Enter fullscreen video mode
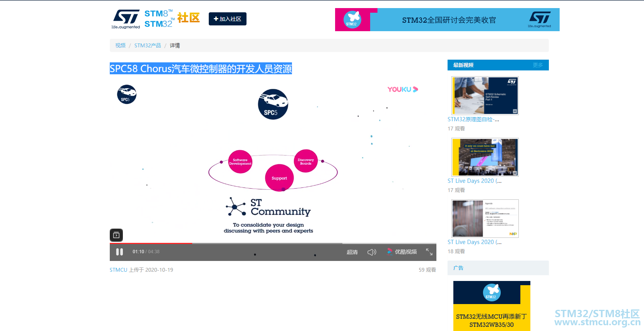Viewport: 644px width, 331px height. [429, 252]
